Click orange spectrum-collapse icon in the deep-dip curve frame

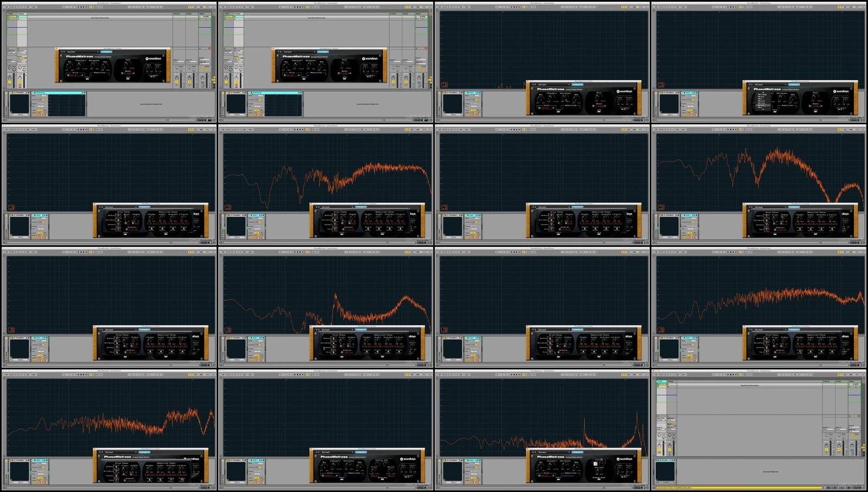(661, 207)
